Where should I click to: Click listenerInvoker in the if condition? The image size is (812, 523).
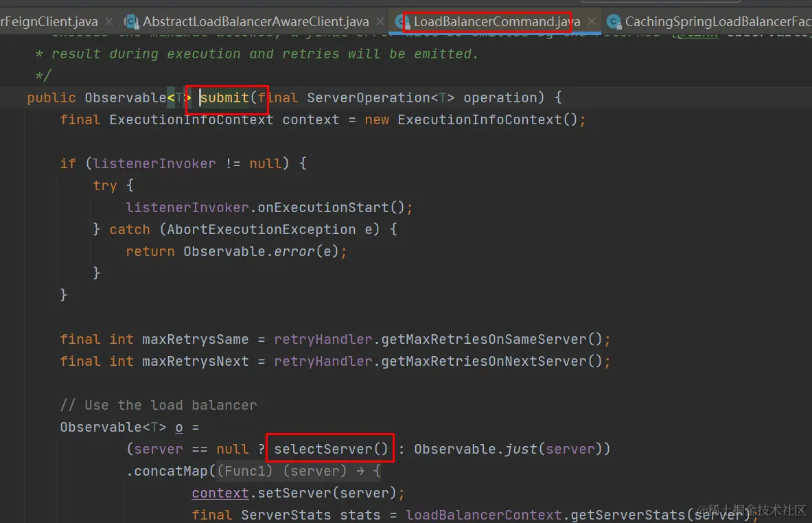tap(154, 163)
